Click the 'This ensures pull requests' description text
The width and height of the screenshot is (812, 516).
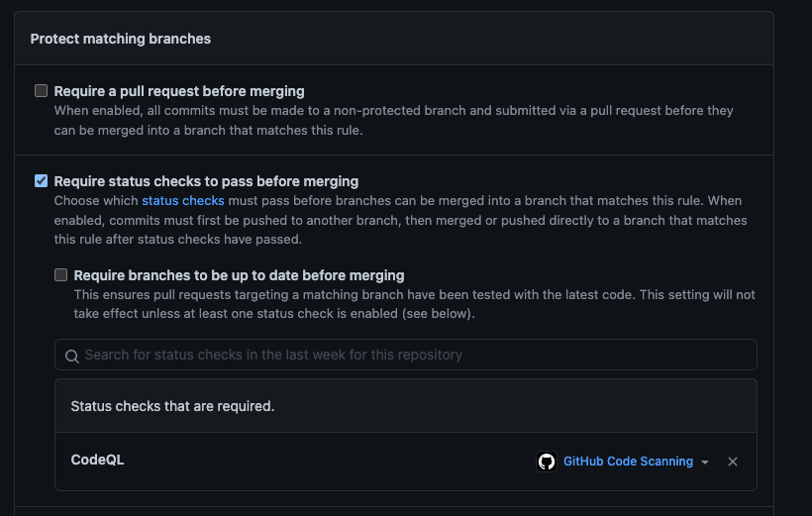pos(414,304)
